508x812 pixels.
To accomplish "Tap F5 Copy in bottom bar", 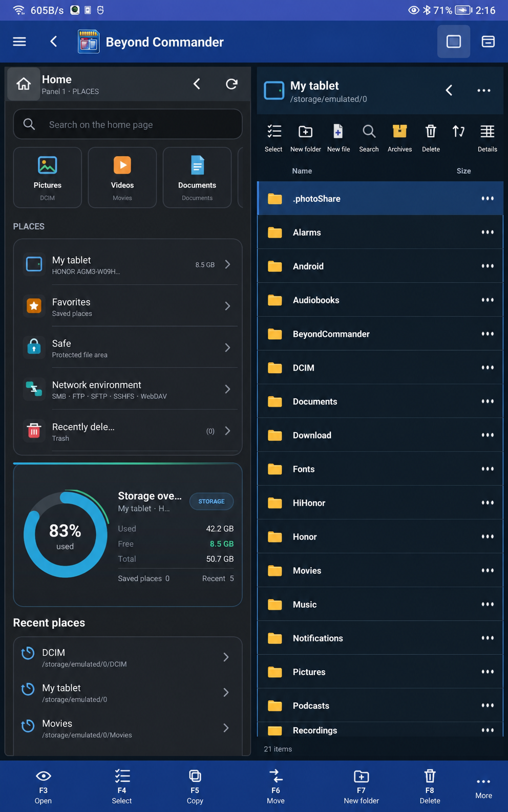I will 195,786.
